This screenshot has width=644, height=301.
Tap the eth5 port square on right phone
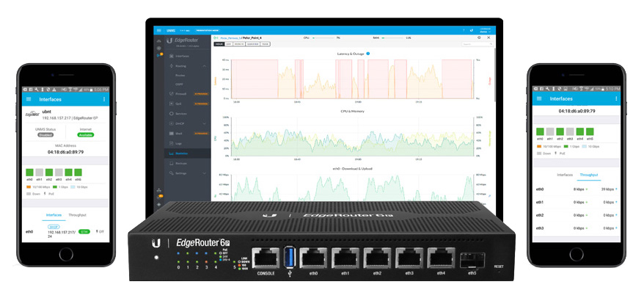[x=590, y=131]
